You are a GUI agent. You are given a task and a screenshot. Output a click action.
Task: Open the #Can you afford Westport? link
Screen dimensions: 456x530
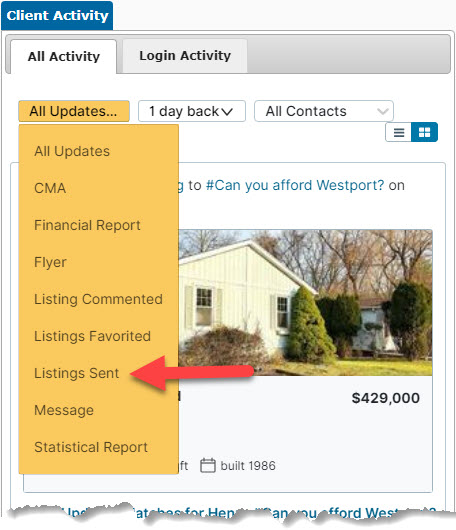pyautogui.click(x=295, y=185)
